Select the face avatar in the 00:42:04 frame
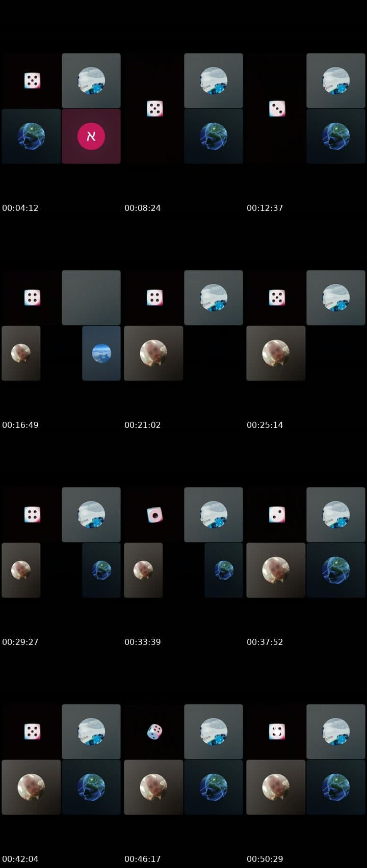This screenshot has width=367, height=868. 31,787
